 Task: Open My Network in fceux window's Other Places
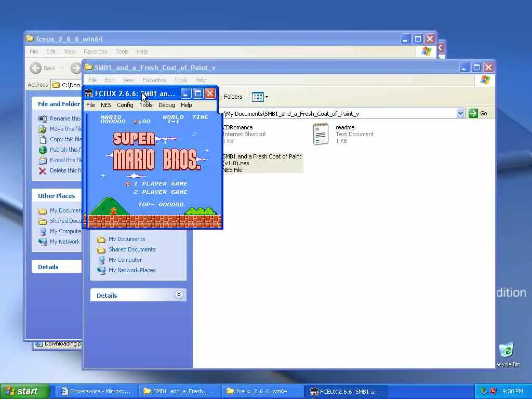pyautogui.click(x=65, y=242)
